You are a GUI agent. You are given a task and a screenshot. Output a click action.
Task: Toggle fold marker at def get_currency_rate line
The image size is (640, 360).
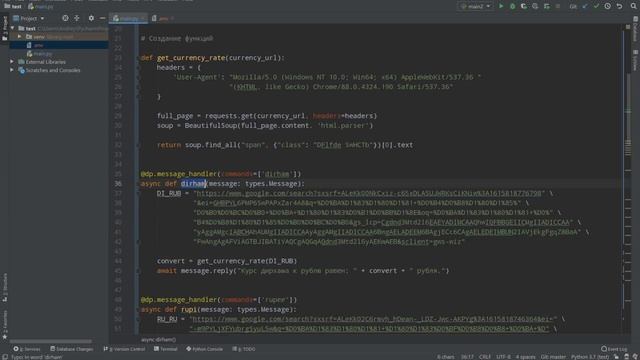pos(138,58)
